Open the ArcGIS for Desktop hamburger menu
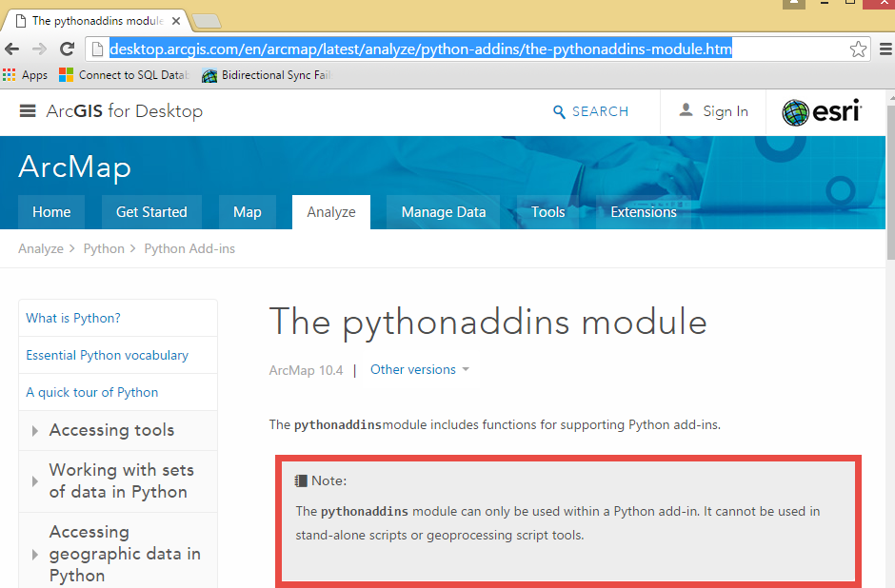Image resolution: width=895 pixels, height=588 pixels. tap(28, 110)
